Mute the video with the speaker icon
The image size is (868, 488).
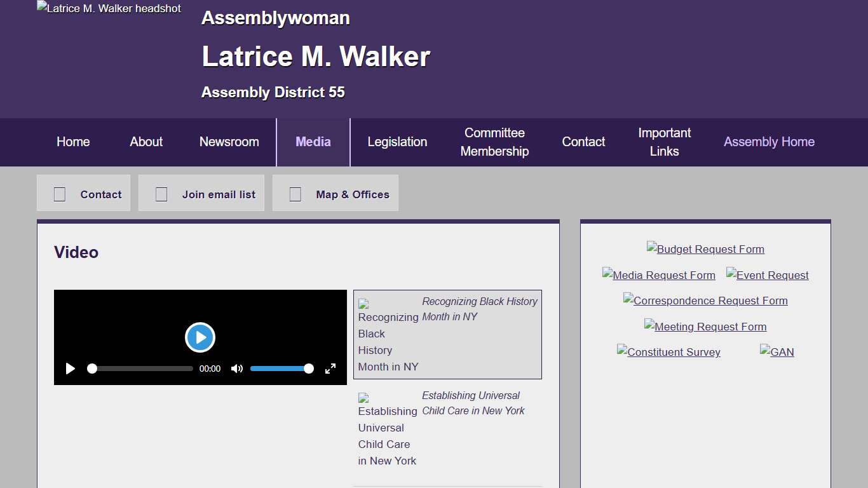237,369
